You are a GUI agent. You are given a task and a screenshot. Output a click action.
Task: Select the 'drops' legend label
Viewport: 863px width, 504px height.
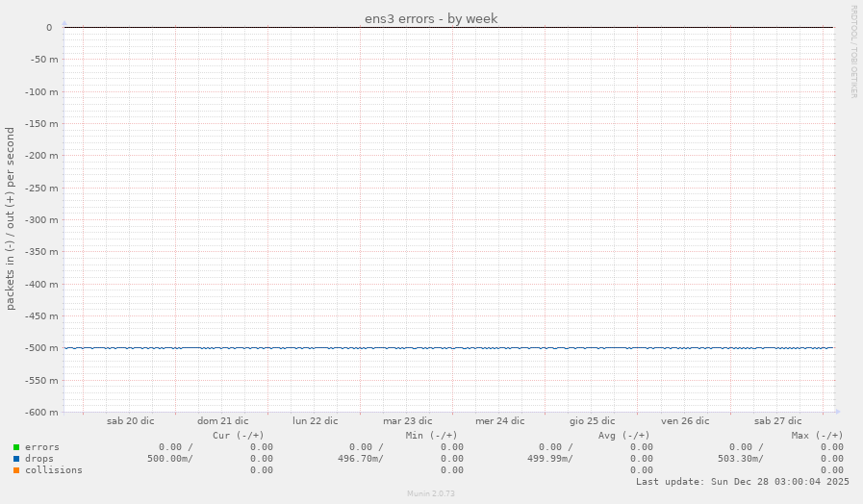point(39,459)
